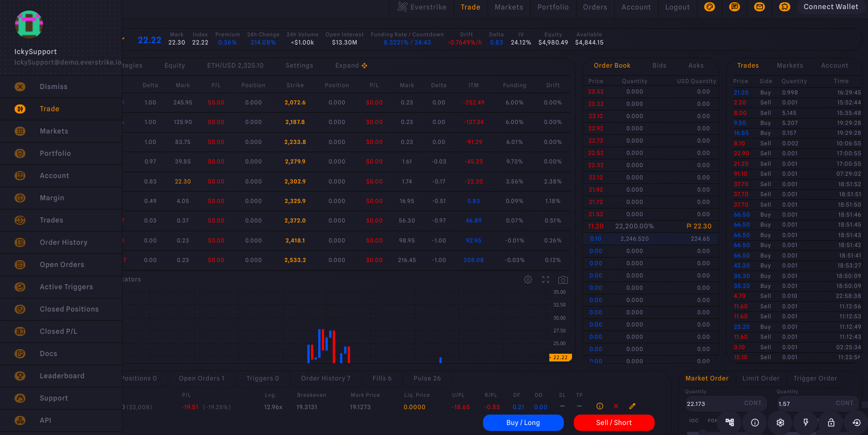Open info circle in the order panel
The height and width of the screenshot is (435, 868).
[x=755, y=423]
